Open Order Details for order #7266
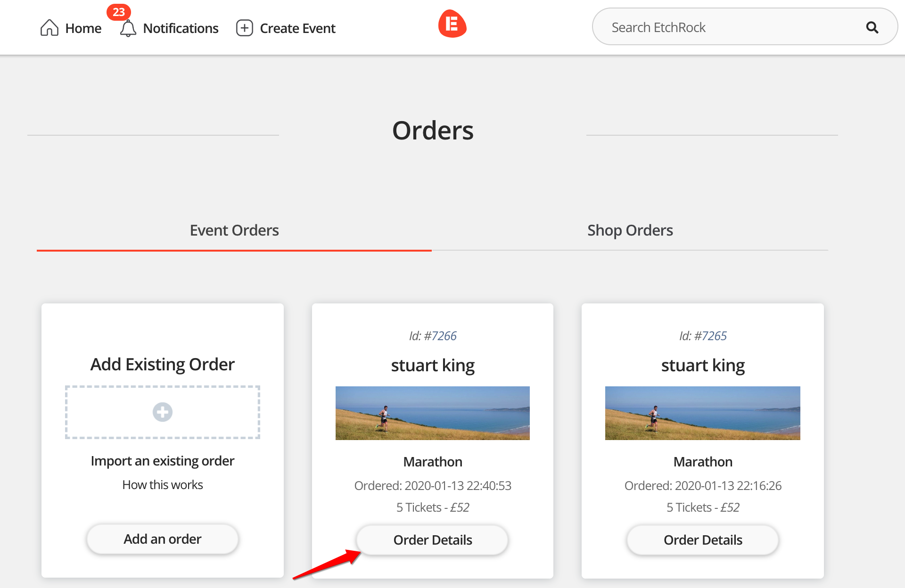Screen dimensions: 905x588 point(432,540)
